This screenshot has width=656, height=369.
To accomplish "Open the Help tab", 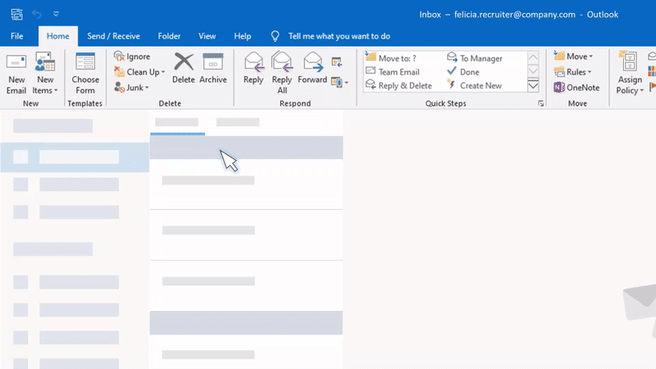I will pos(242,36).
